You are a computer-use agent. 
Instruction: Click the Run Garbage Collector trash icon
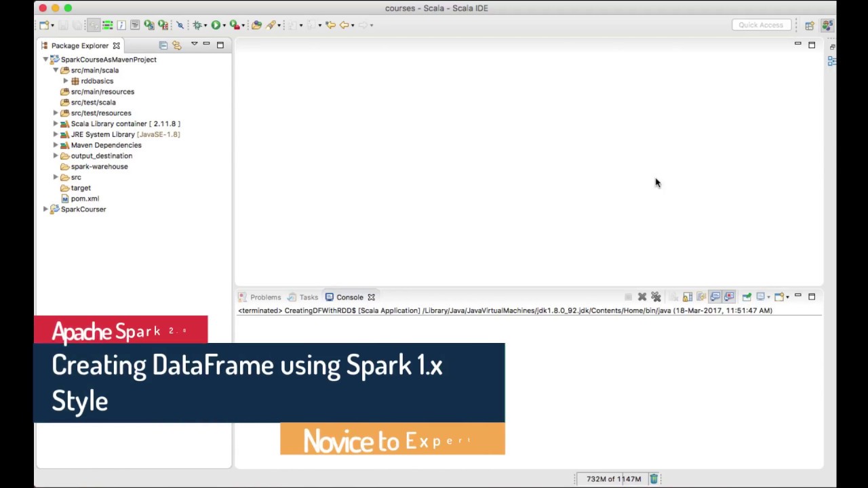pyautogui.click(x=654, y=479)
